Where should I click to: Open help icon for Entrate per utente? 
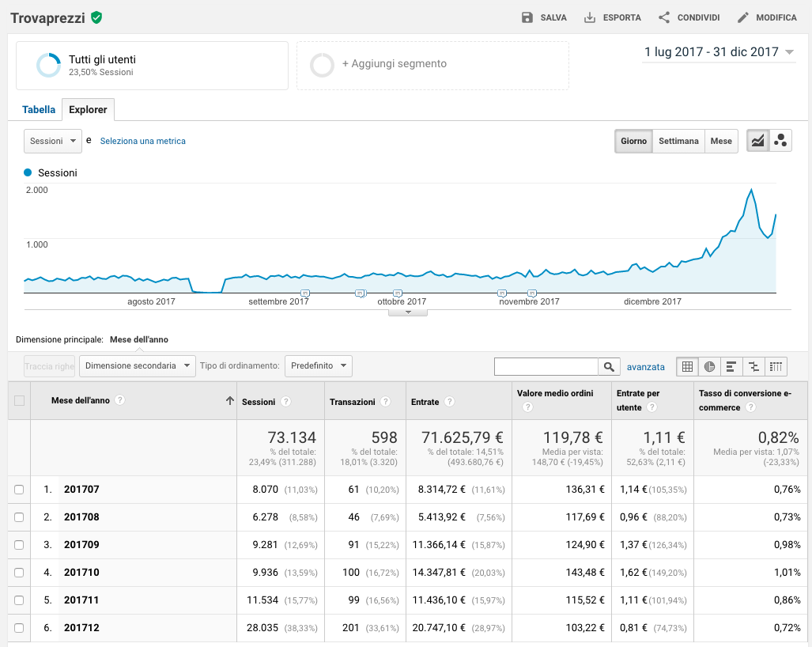point(652,407)
